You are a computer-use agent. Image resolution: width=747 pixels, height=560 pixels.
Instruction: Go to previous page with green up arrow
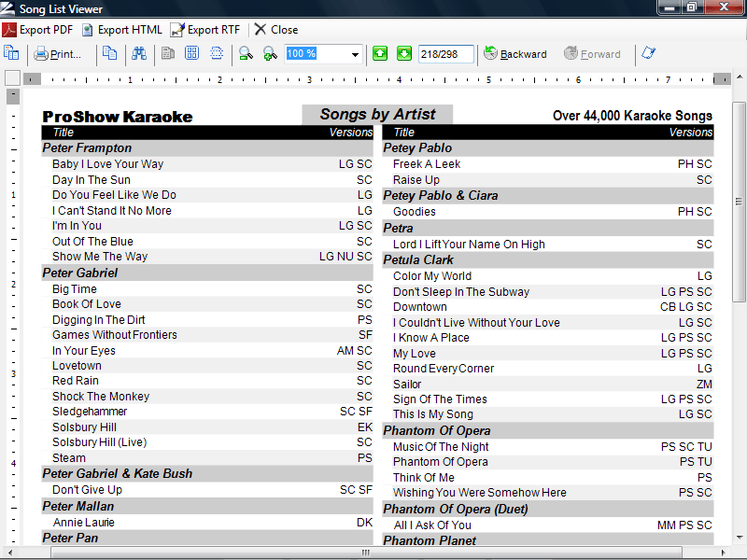click(380, 54)
